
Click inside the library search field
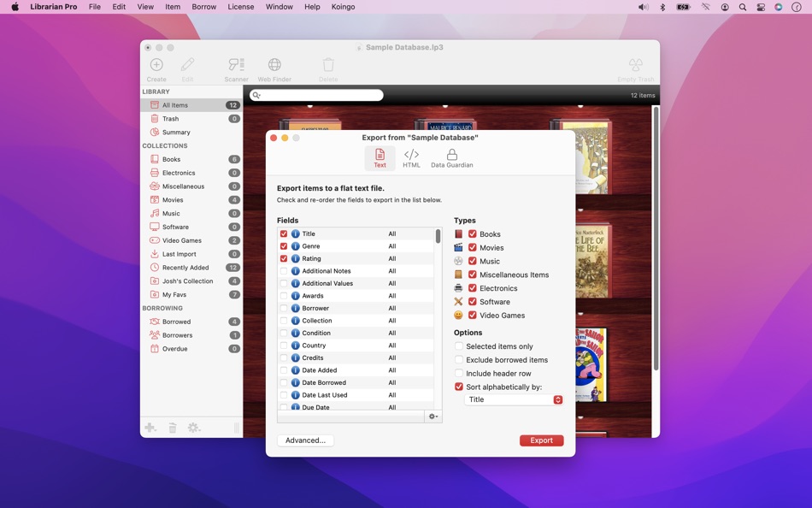point(316,95)
